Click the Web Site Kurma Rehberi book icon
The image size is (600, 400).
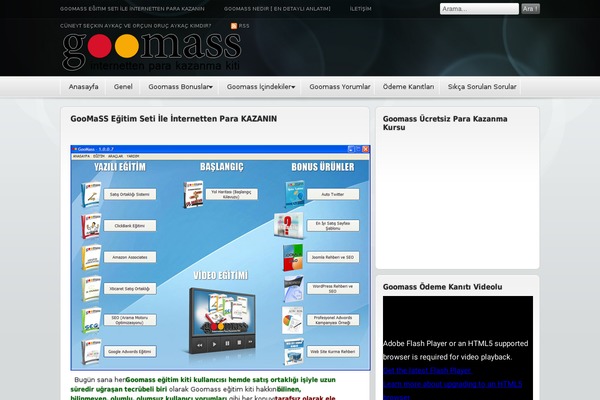point(294,351)
